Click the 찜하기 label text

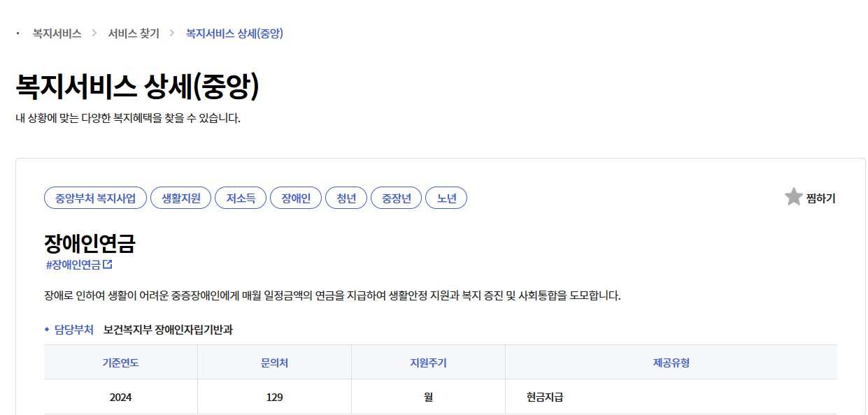coord(821,198)
